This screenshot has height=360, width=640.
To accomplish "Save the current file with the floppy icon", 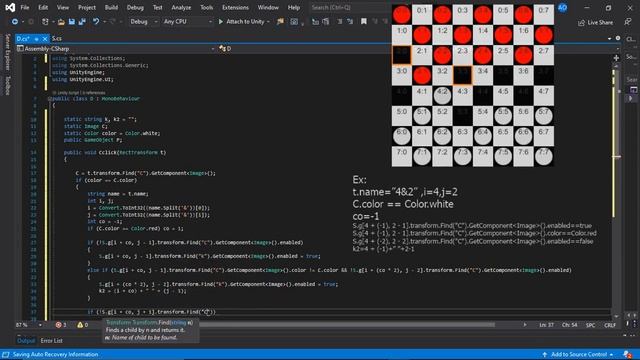I will pyautogui.click(x=72, y=22).
